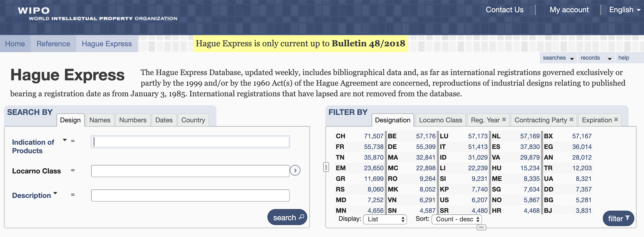Click the vertical panel splitter handle
Viewport: 644px width, 237px height.
(x=326, y=167)
